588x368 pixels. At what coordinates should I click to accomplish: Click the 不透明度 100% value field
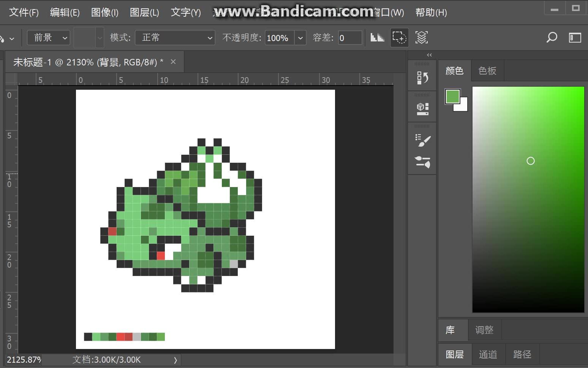pos(279,38)
